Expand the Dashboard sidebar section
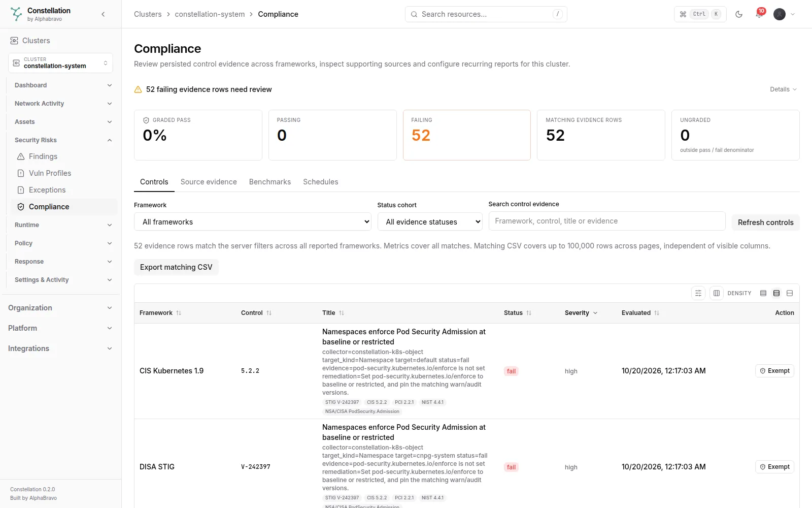Viewport: 812px width, 508px height. click(x=63, y=85)
